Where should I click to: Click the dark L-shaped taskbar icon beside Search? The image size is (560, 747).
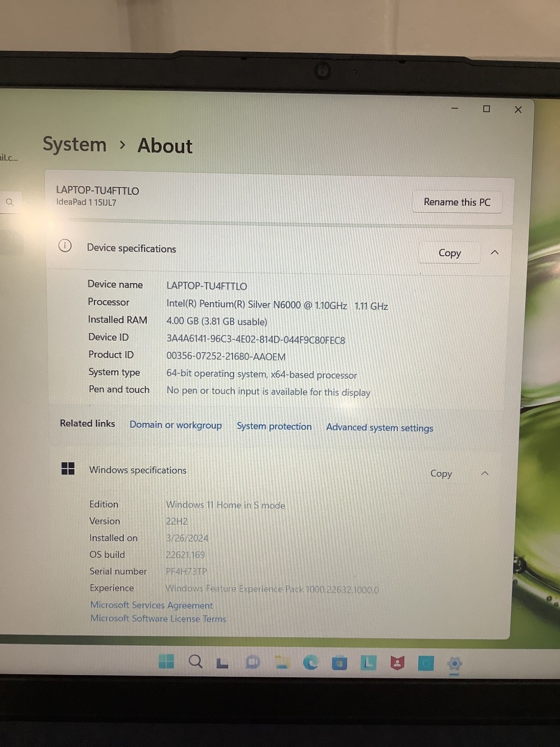click(x=223, y=663)
